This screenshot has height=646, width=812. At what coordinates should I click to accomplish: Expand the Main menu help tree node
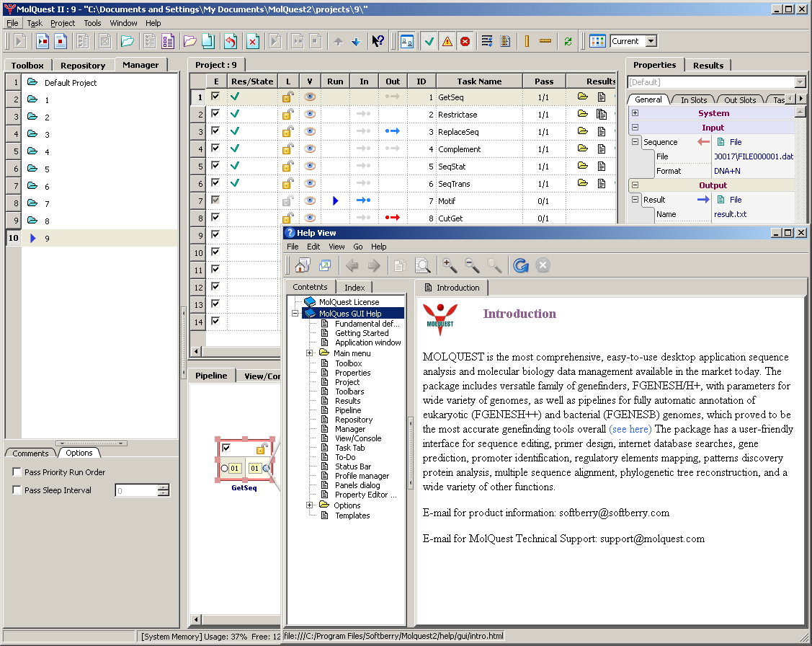(309, 353)
